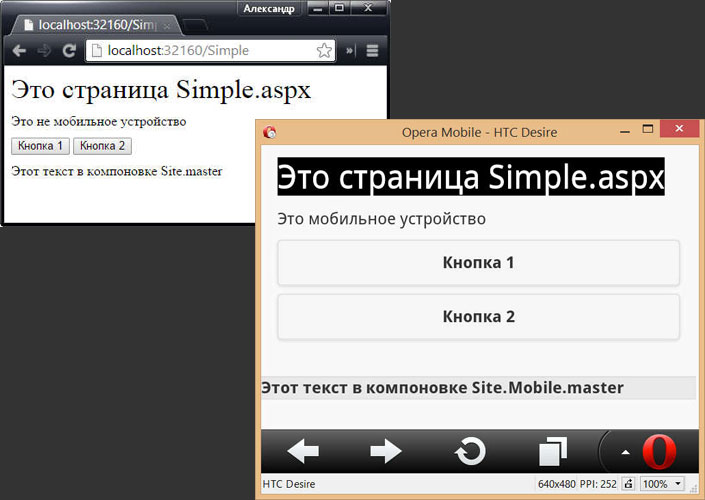Open Chrome's hamburger menu
The height and width of the screenshot is (500, 705).
pos(372,51)
